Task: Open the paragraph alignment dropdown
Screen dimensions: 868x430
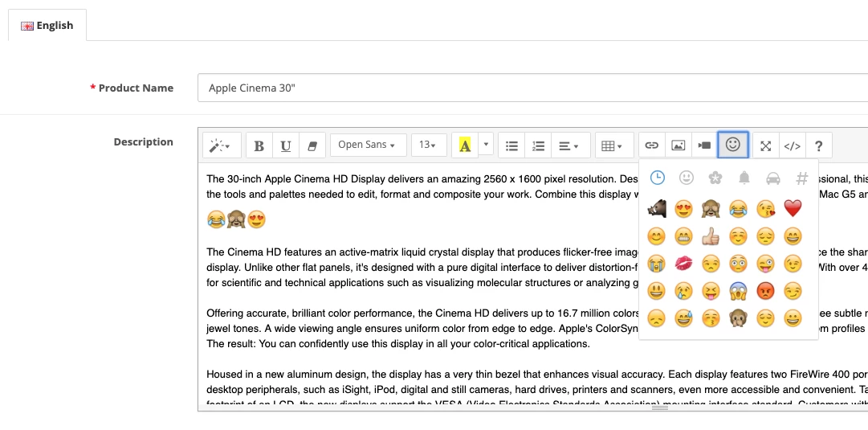Action: pyautogui.click(x=570, y=145)
